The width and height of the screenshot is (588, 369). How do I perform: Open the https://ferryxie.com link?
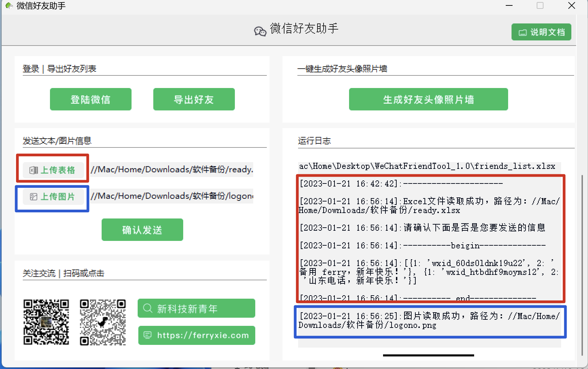pyautogui.click(x=196, y=335)
